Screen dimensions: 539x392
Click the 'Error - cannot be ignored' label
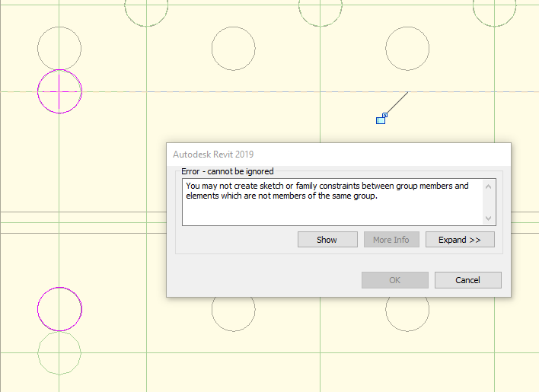click(228, 171)
